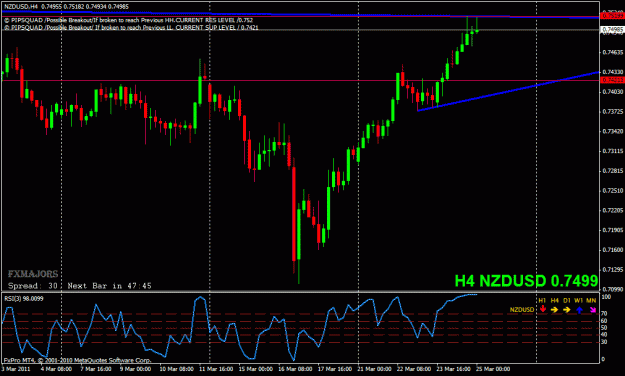
Task: Click the magenta MN diagonal arrow
Action: click(x=592, y=309)
